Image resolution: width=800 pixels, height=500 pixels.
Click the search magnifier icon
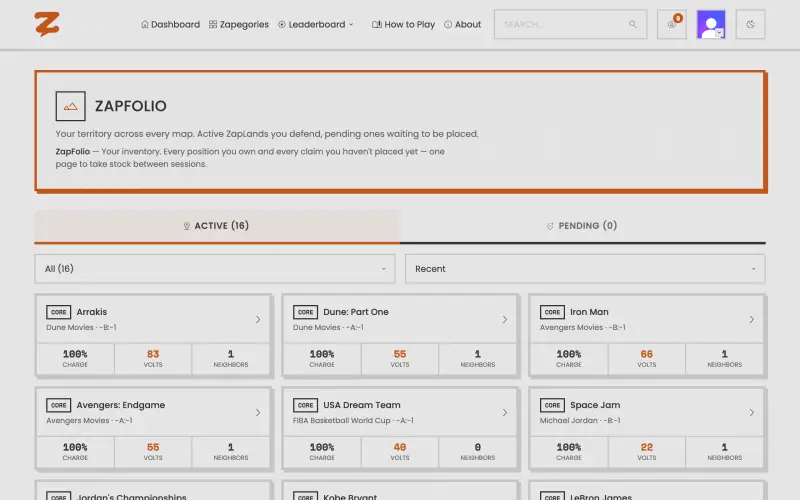tap(633, 24)
